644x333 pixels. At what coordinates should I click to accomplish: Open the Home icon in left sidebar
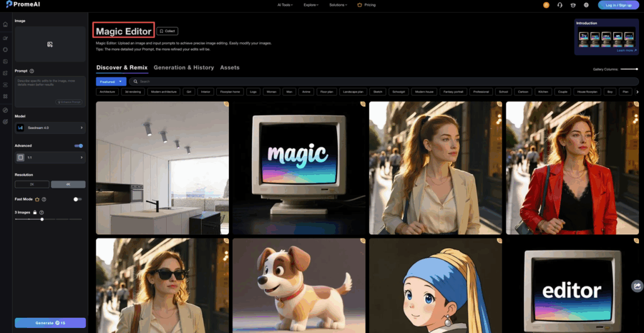(x=5, y=25)
